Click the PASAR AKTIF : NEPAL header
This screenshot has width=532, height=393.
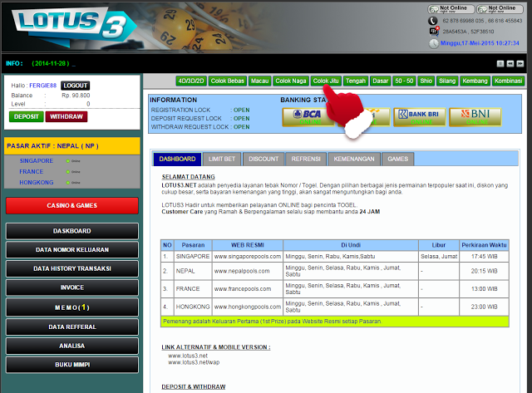[x=72, y=146]
